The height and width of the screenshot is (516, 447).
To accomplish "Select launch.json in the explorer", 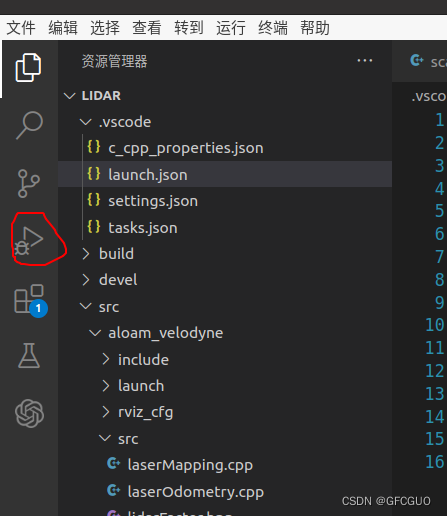I will [x=225, y=174].
